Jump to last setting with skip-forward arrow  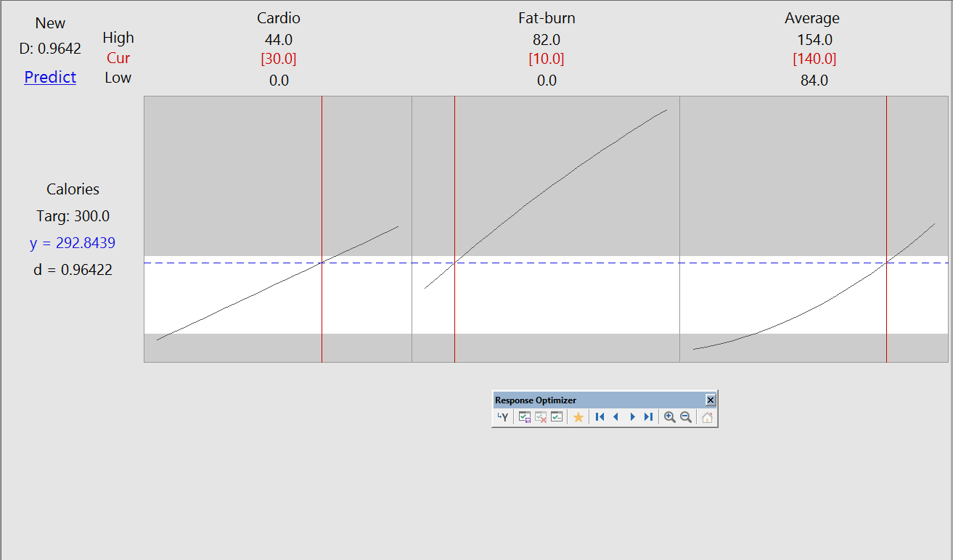(x=648, y=417)
